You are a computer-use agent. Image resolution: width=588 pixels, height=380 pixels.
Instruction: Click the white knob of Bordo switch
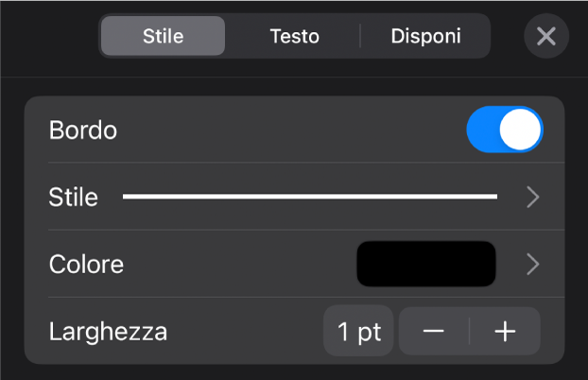click(521, 130)
